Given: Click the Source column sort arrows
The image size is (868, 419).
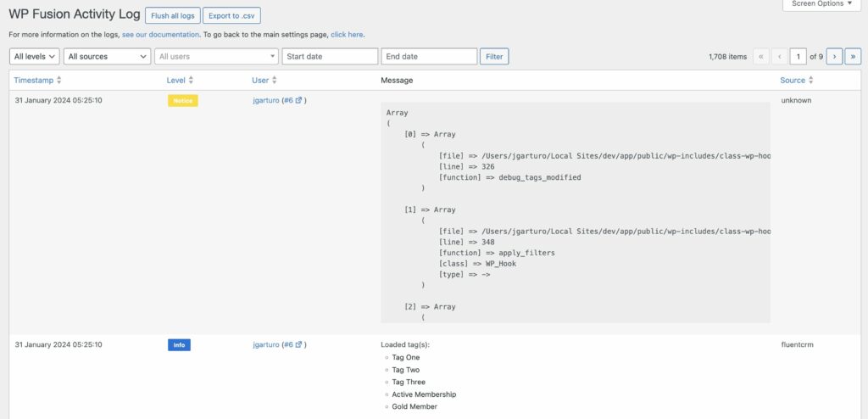Looking at the screenshot, I should 810,80.
